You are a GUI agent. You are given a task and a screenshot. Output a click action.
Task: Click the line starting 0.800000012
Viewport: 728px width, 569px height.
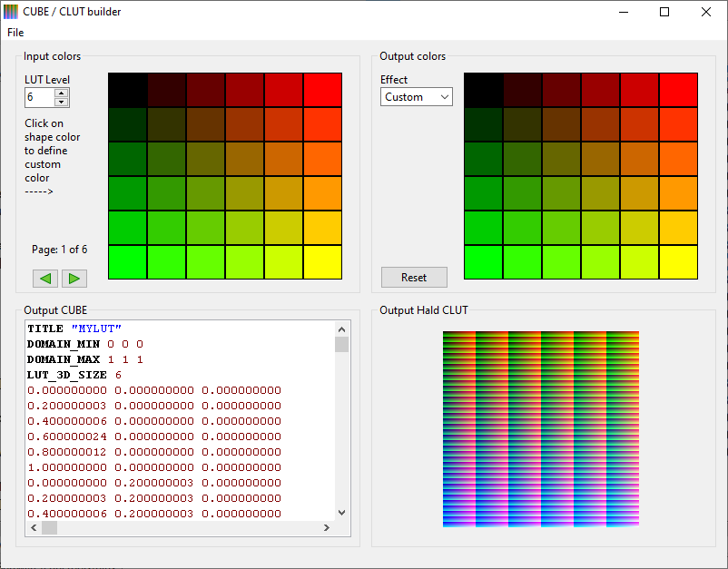coord(154,452)
